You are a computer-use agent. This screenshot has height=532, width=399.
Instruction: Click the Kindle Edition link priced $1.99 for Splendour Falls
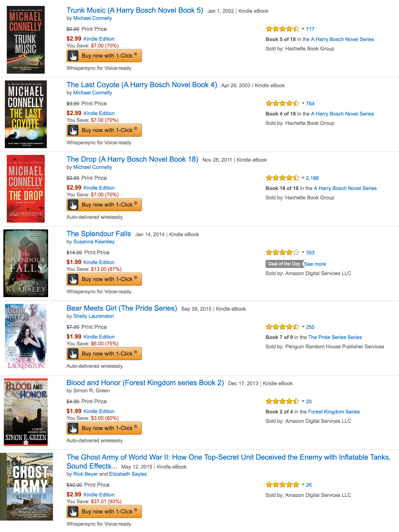(99, 262)
